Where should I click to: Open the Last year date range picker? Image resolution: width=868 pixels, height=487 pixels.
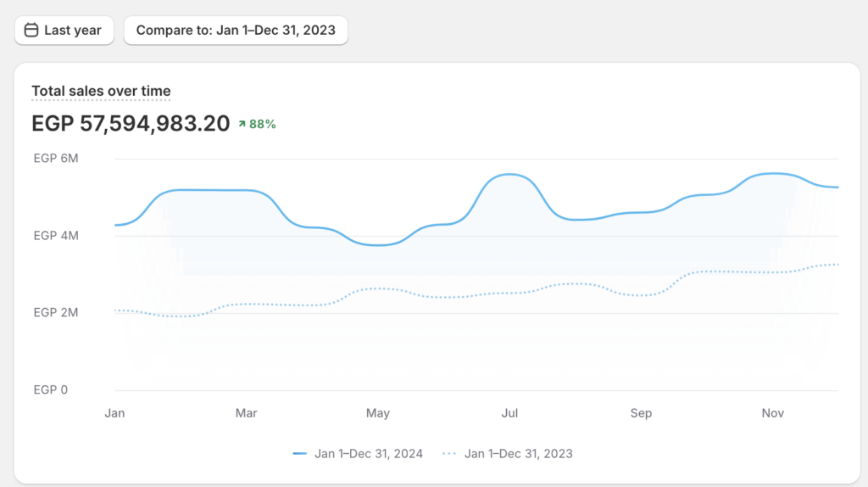(x=64, y=31)
